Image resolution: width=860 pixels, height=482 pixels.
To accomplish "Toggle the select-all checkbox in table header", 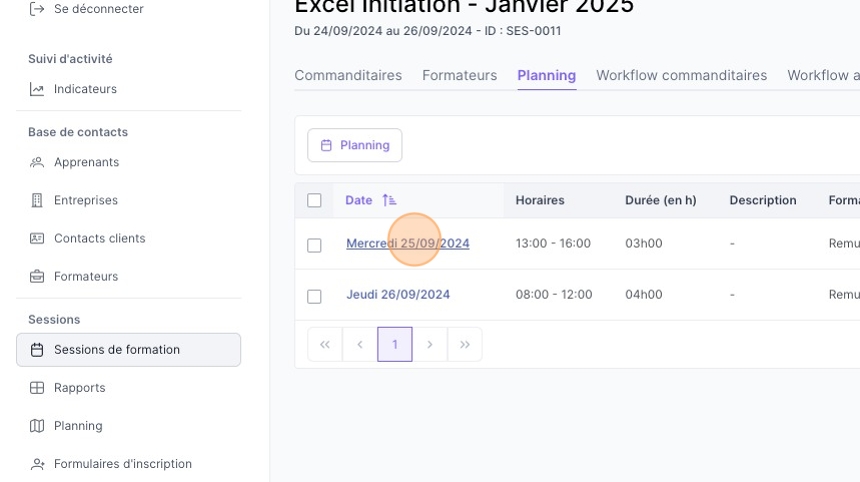I will click(314, 200).
